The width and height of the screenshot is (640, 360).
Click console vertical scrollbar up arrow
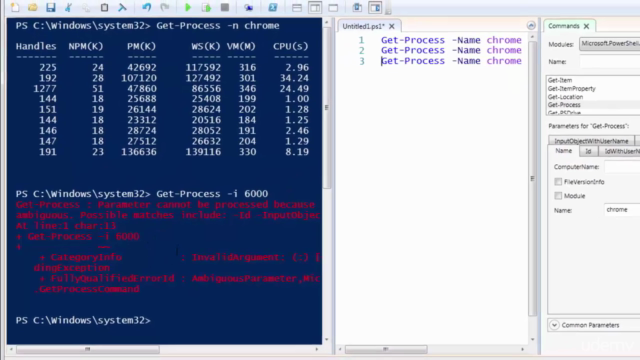(327, 22)
